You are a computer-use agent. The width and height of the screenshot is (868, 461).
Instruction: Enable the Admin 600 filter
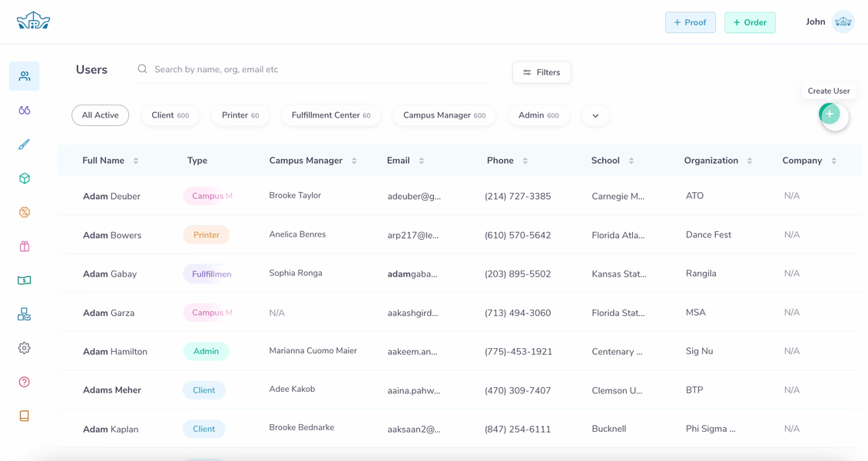(538, 114)
